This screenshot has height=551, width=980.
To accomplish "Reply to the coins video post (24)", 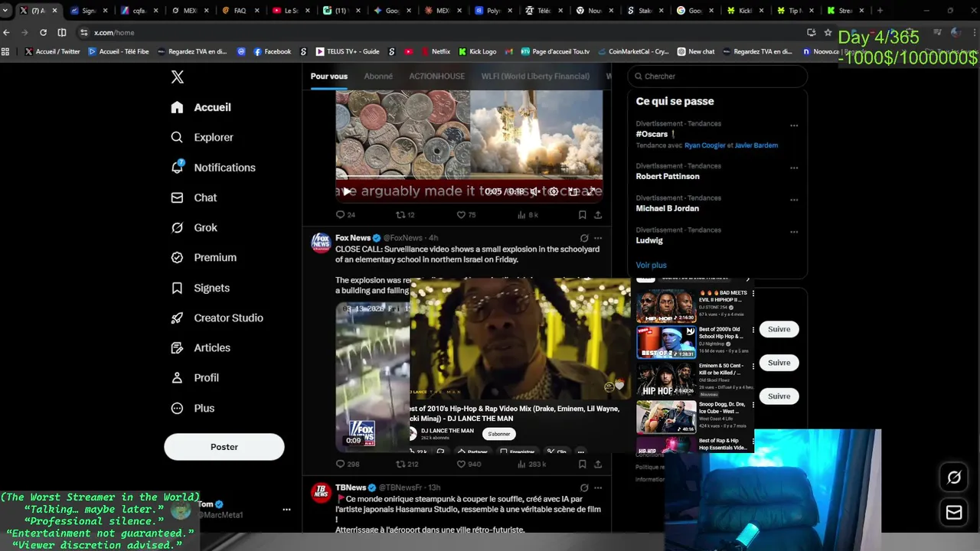I will click(x=345, y=215).
